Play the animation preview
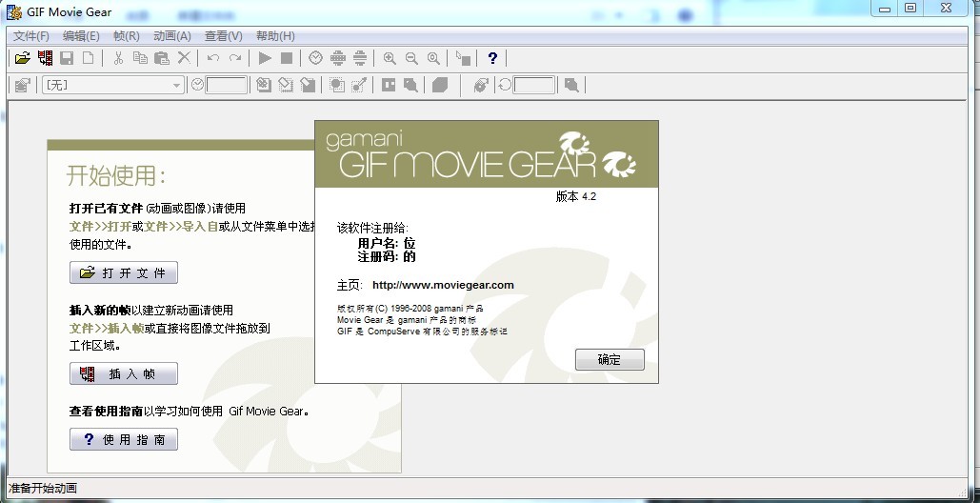 [265, 58]
